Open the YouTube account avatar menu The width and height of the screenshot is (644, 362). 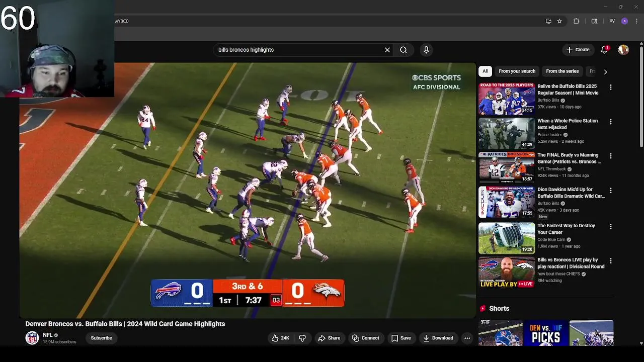coord(623,50)
